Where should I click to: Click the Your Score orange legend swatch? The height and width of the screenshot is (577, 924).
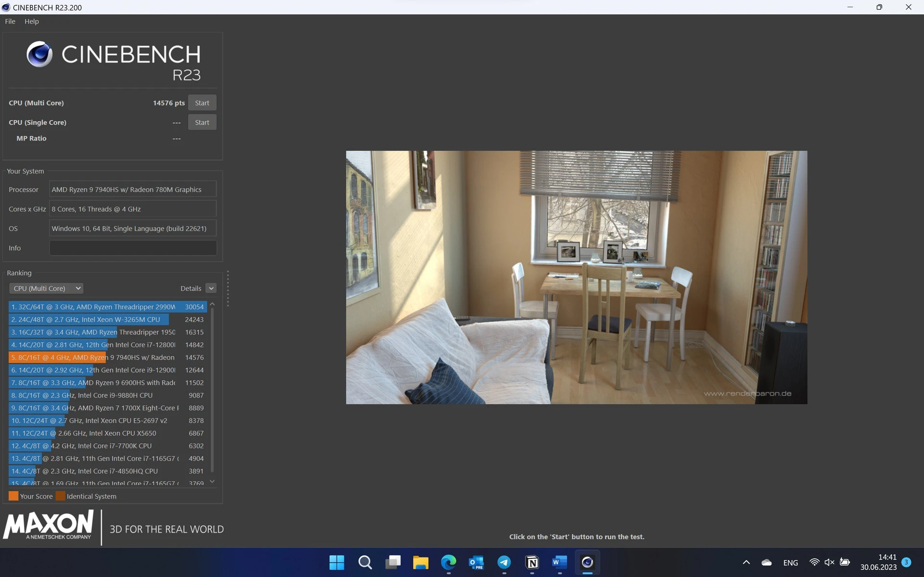click(13, 496)
